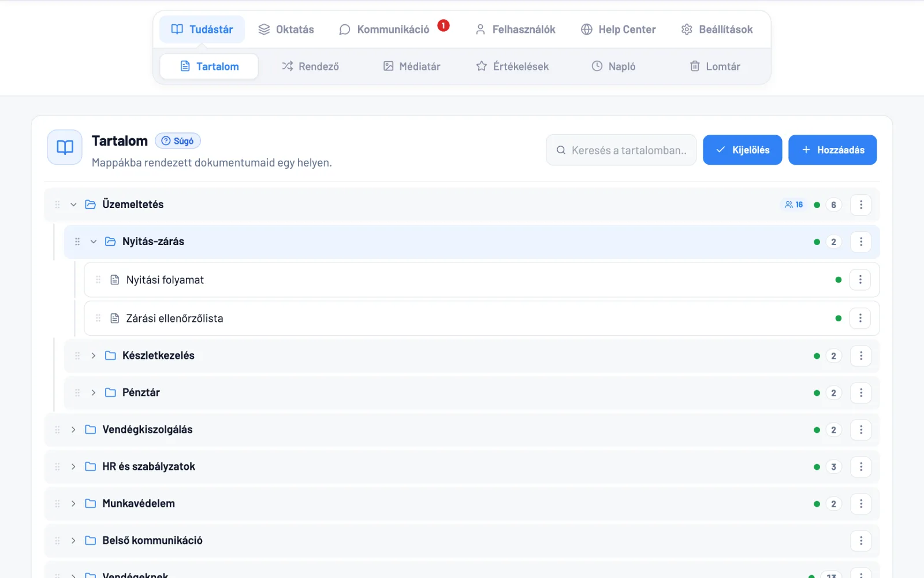
Task: Expand the Pénztár folder
Action: [94, 392]
